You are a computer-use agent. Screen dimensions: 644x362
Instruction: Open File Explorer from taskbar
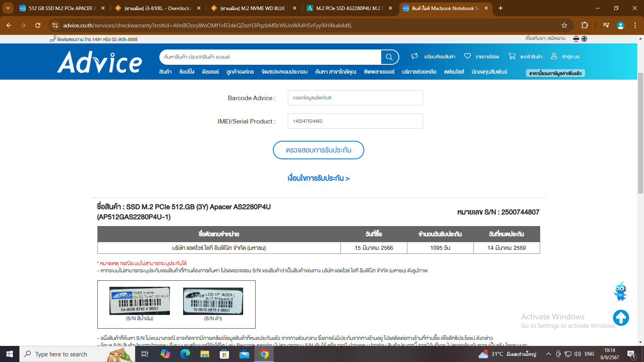[x=205, y=354]
